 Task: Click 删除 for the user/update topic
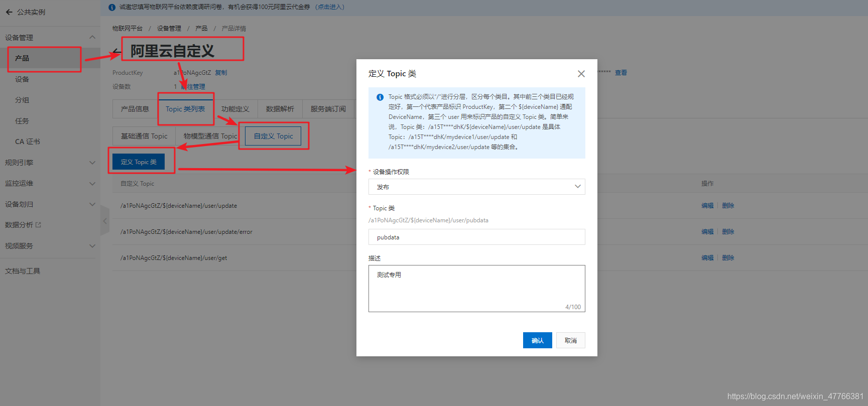(728, 206)
